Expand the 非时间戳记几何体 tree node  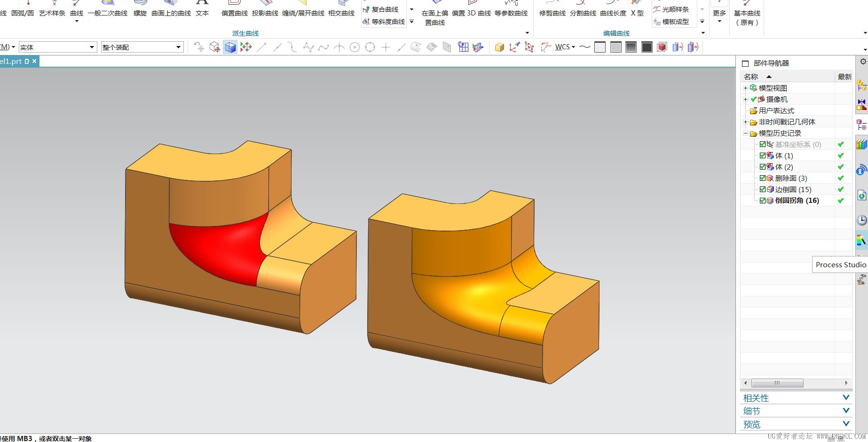pos(745,122)
